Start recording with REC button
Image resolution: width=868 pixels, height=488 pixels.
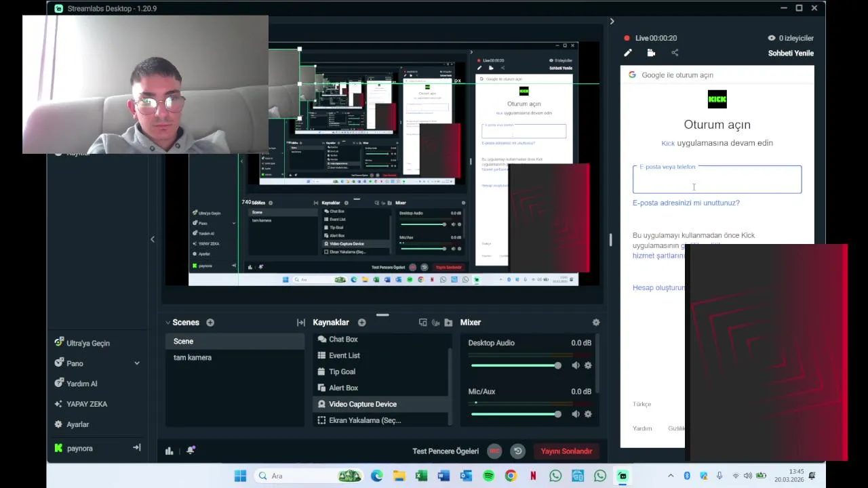(494, 451)
